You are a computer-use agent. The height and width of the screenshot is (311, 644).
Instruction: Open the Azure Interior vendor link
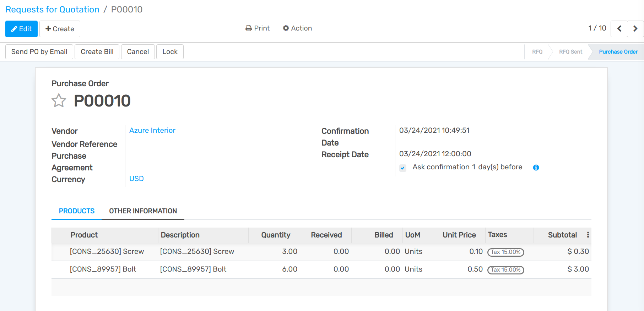(x=152, y=130)
